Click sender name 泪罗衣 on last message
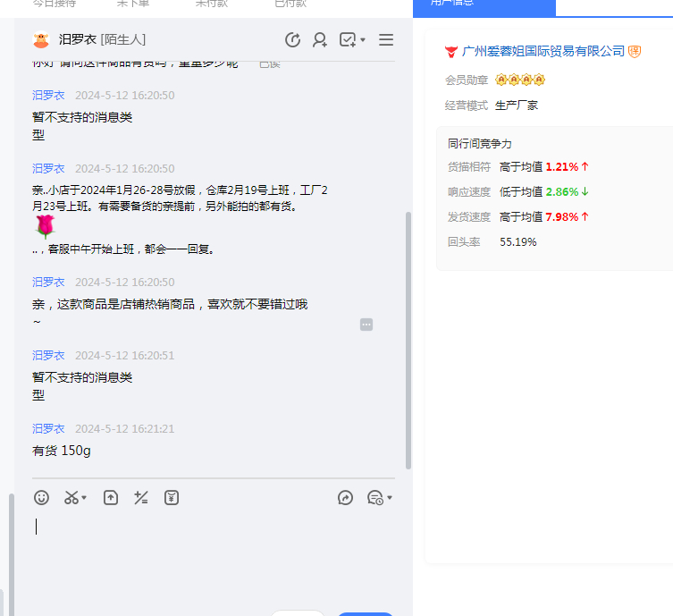This screenshot has width=673, height=616. (48, 429)
